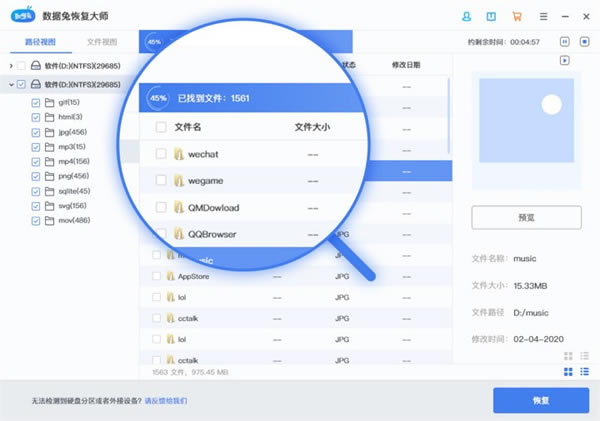Image resolution: width=600 pixels, height=421 pixels.
Task: Click the shopping cart purchase icon
Action: (516, 17)
